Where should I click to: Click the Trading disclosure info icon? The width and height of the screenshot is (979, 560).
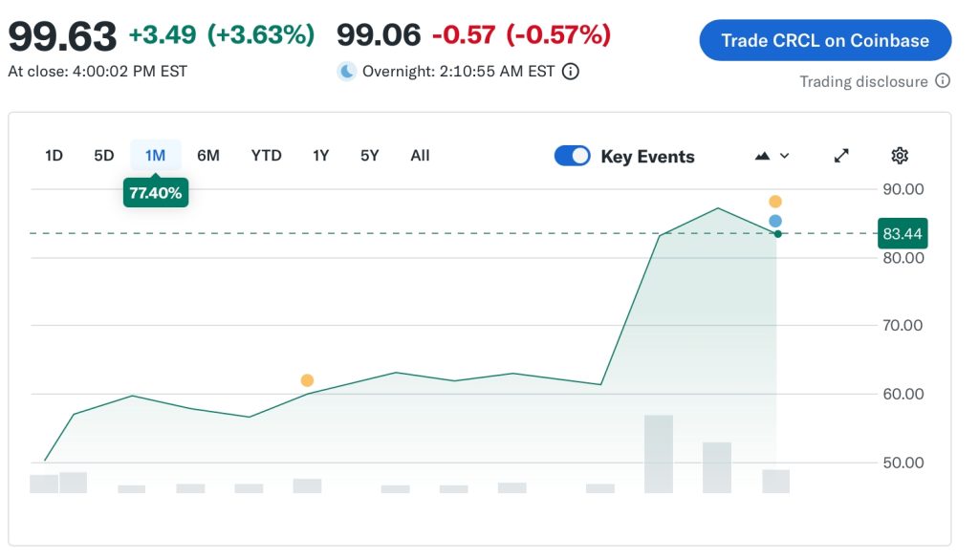click(x=944, y=81)
